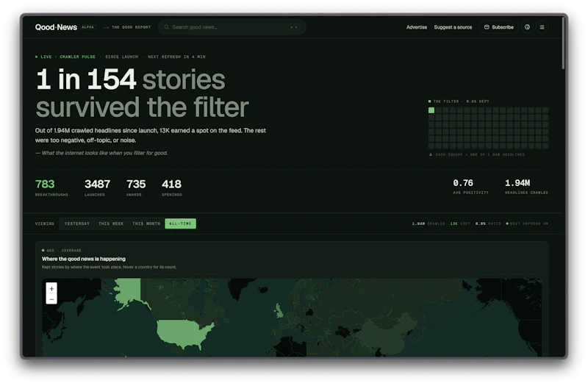This screenshot has width=588, height=386.
Task: Open Suggest a source link
Action: (x=453, y=27)
